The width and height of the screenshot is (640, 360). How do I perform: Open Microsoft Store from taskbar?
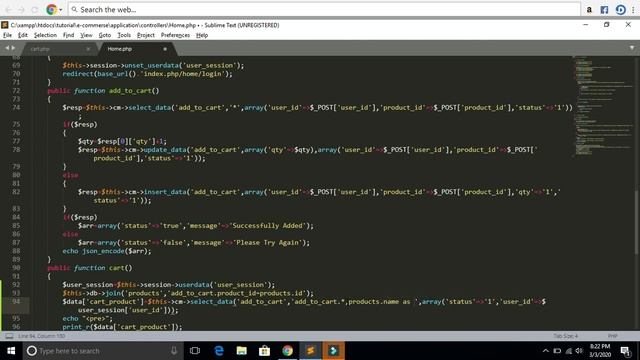264,351
